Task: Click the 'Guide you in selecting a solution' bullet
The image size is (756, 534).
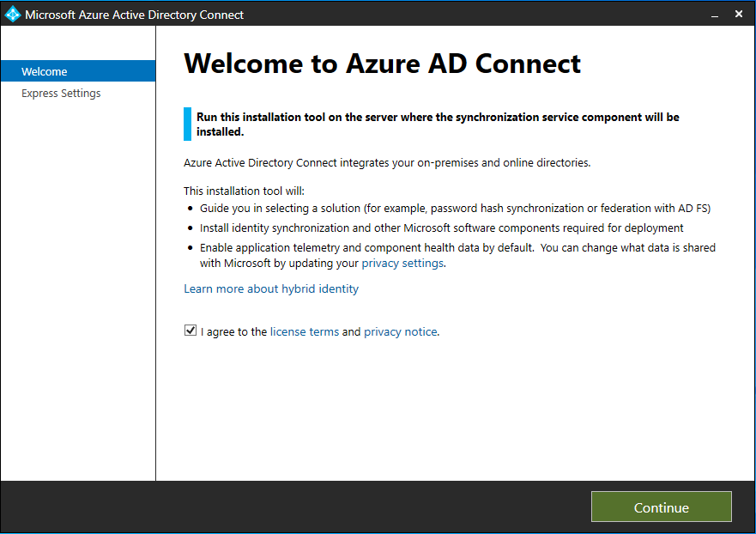Action: coord(455,209)
